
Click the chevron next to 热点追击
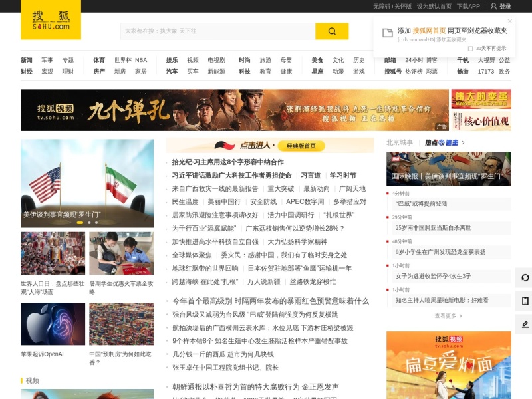coord(463,142)
